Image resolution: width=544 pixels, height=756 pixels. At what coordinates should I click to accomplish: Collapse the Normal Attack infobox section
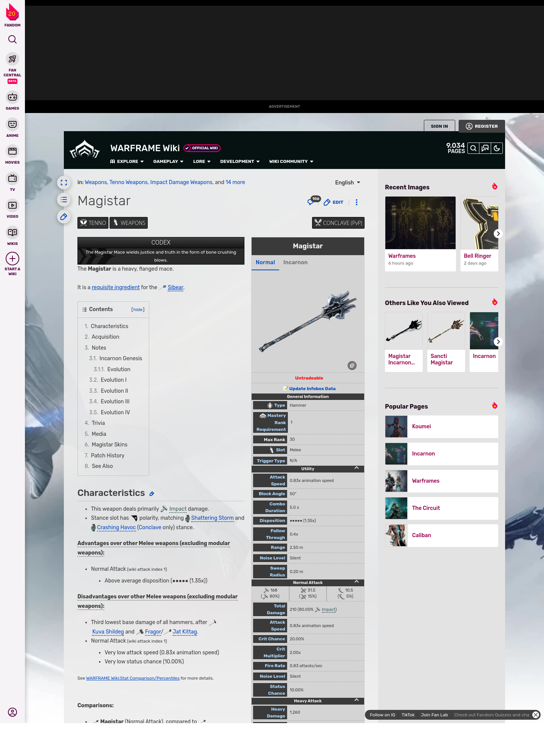click(x=357, y=582)
